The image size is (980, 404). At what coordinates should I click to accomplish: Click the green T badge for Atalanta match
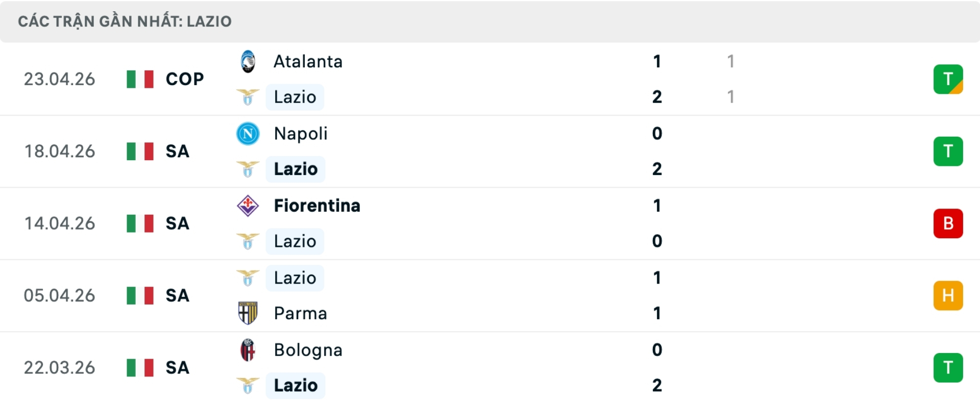948,79
